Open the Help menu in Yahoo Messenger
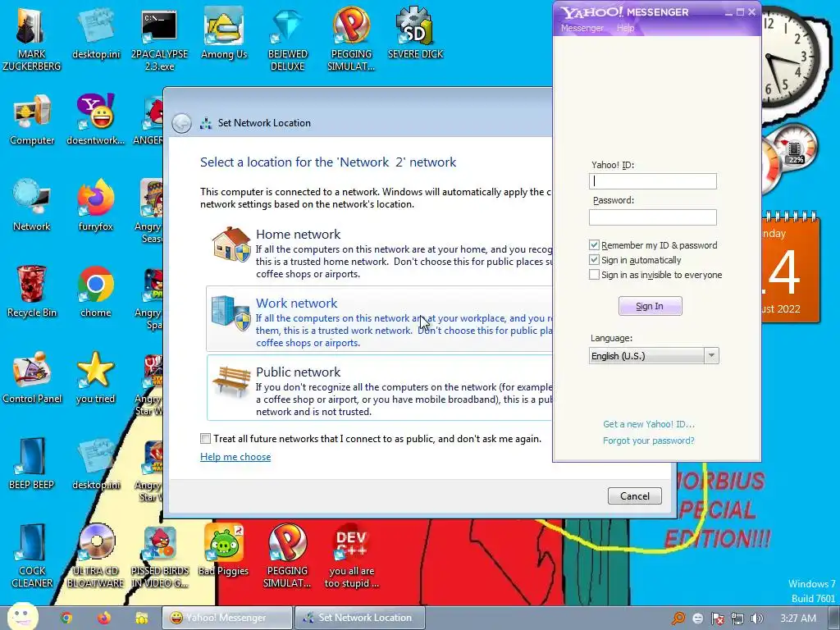Image resolution: width=840 pixels, height=630 pixels. [625, 28]
